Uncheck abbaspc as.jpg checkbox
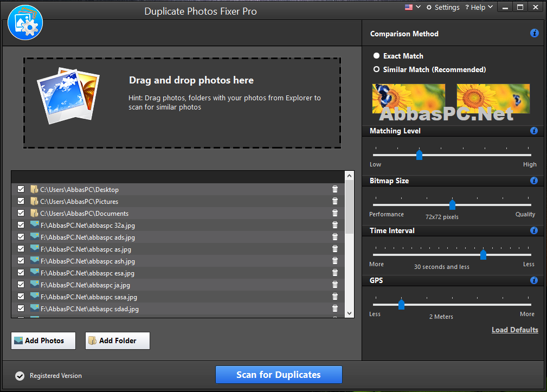The image size is (547, 392). click(21, 249)
